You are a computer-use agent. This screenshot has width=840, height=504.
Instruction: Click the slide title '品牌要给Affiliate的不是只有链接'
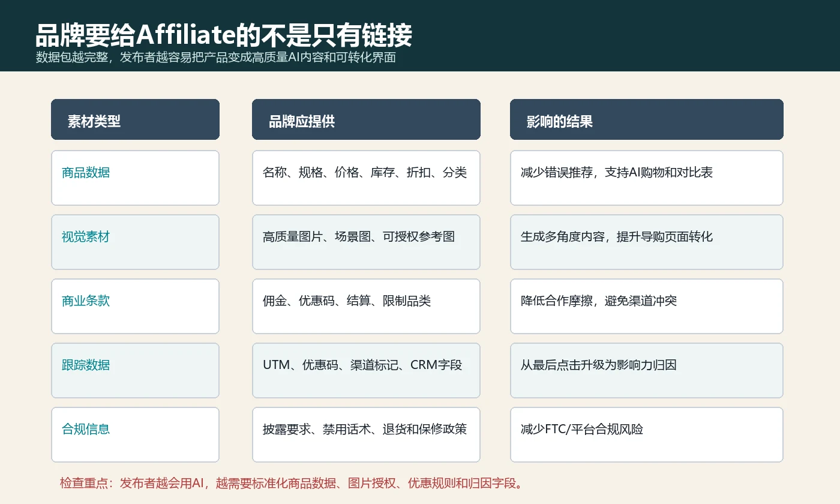click(x=224, y=36)
